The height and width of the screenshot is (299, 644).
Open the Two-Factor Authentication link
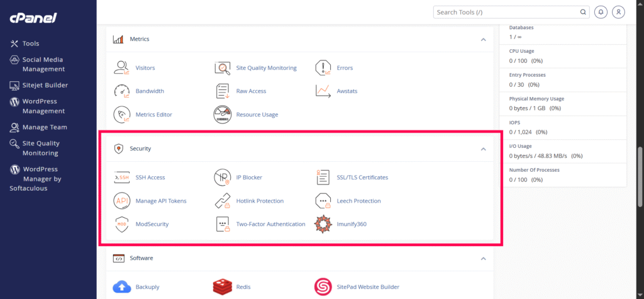270,224
